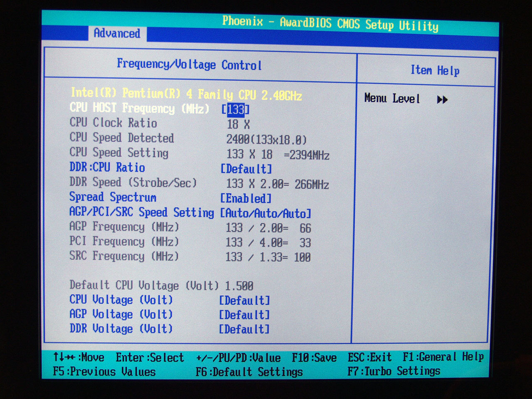Click the 133 / 2.00= 66 value
The height and width of the screenshot is (399, 532).
coord(268,228)
